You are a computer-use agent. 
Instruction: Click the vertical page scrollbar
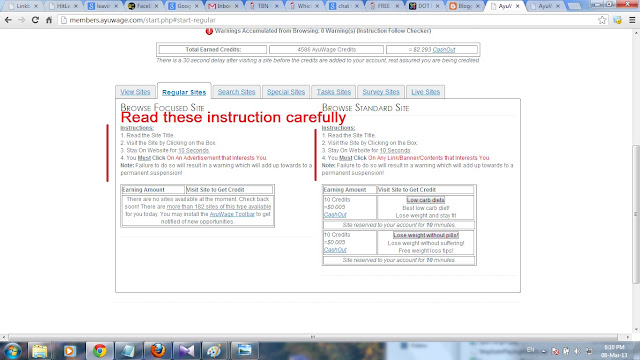[x=636, y=214]
